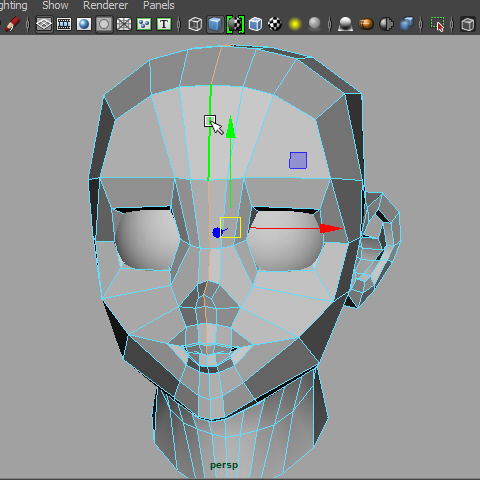The height and width of the screenshot is (480, 480).
Task: Toggle the film gate icon
Action: coord(64,24)
